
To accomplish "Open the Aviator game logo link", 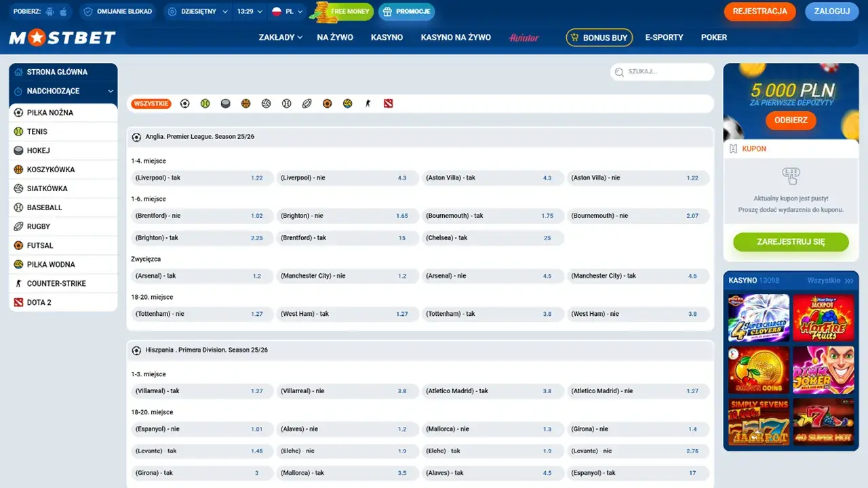I will (x=524, y=38).
